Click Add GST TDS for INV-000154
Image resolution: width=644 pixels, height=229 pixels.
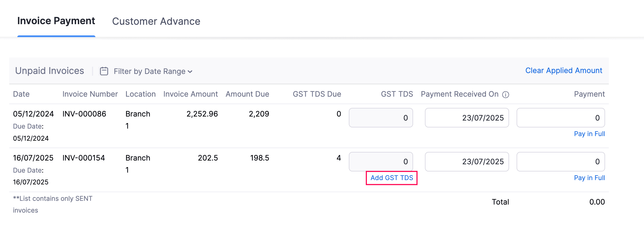coord(391,178)
